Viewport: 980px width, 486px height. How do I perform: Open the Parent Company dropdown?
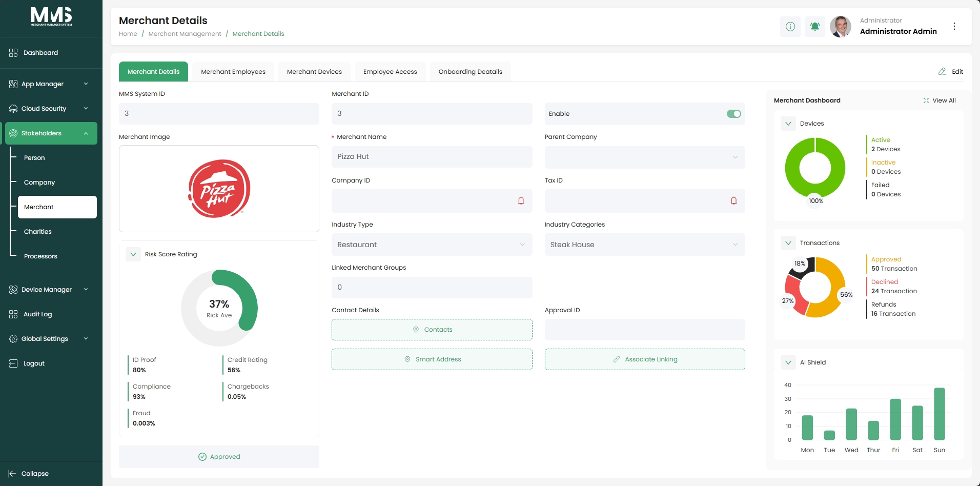point(644,157)
